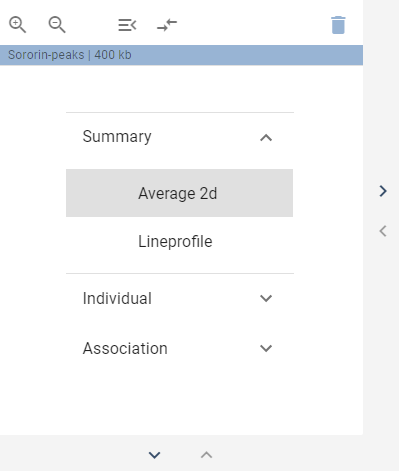
Task: Click the zoom in magnifier icon
Action: pyautogui.click(x=17, y=25)
